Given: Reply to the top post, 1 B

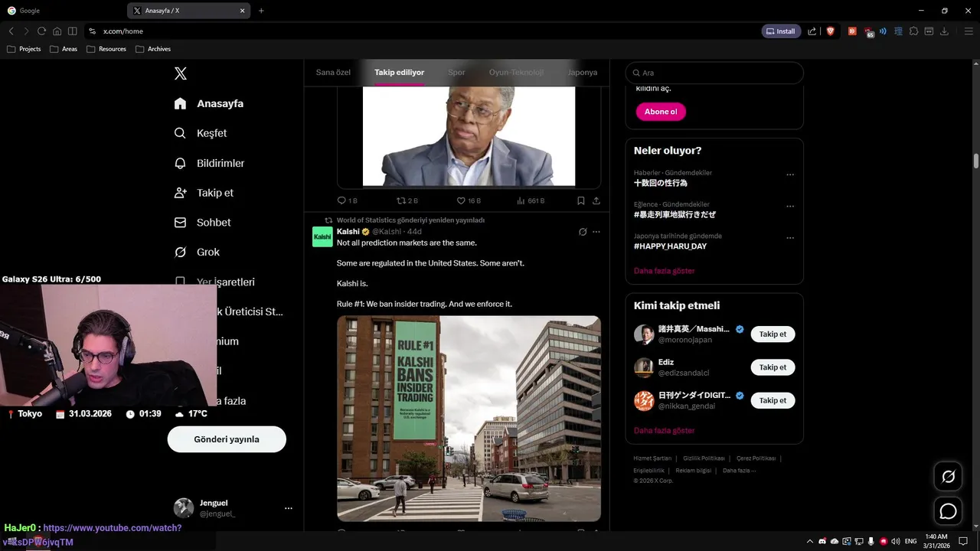Looking at the screenshot, I should 347,201.
